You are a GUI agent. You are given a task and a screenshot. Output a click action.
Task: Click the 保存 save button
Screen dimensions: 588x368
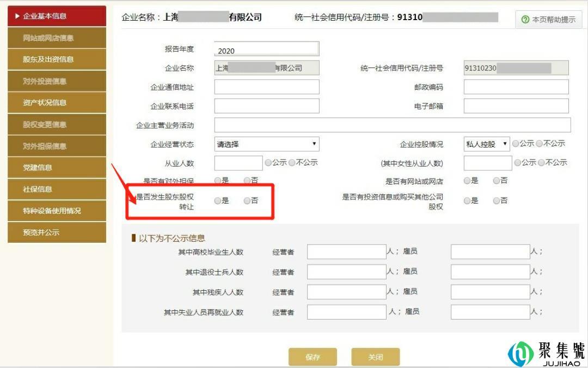click(x=313, y=357)
